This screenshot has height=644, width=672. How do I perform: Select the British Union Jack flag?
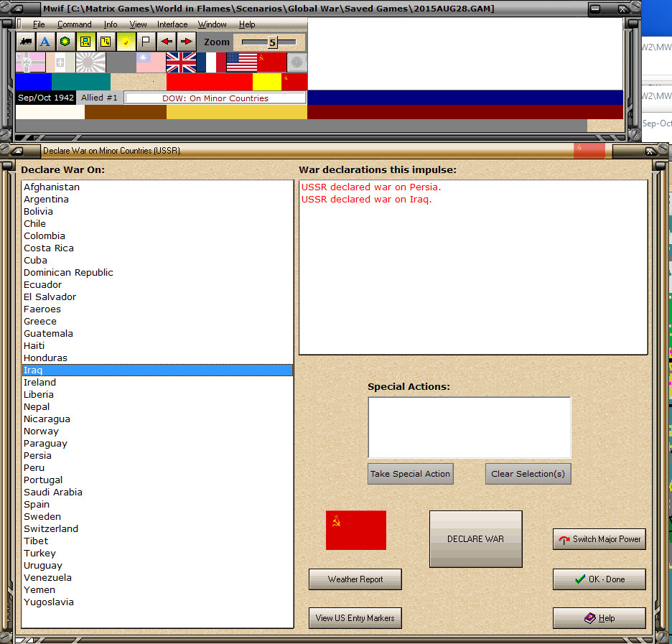[181, 62]
